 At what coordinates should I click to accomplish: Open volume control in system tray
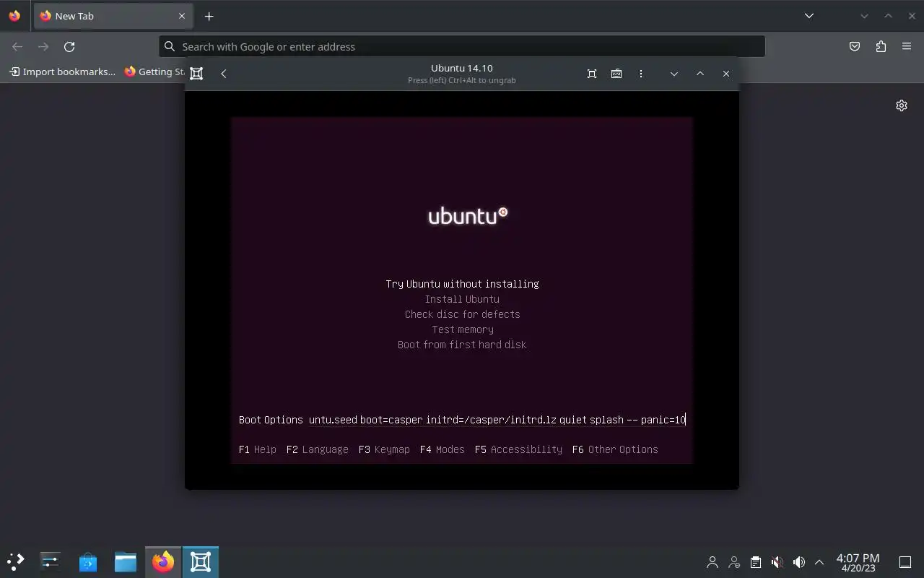pos(799,561)
